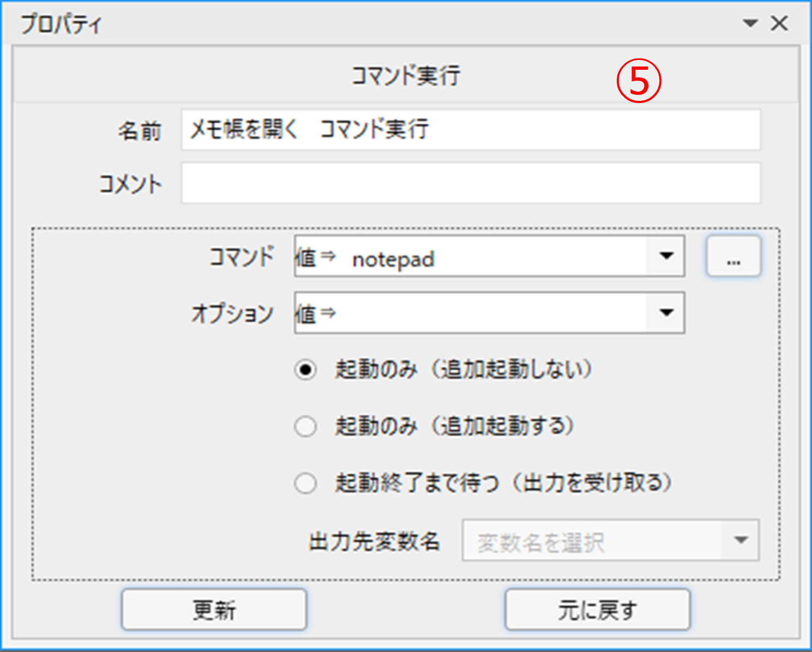Focus the empty コメント text field
The height and width of the screenshot is (652, 812).
pos(471,183)
